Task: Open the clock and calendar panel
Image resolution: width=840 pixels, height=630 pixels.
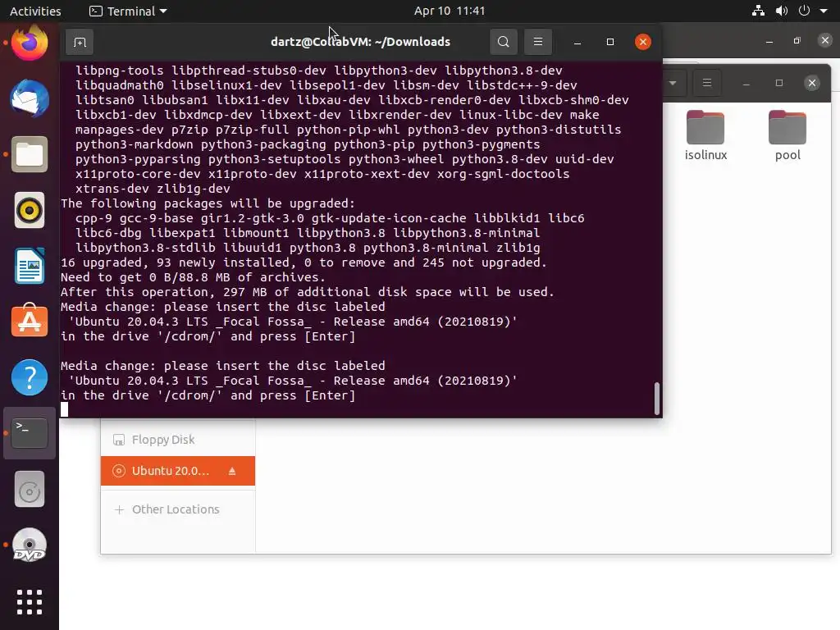Action: (x=450, y=11)
